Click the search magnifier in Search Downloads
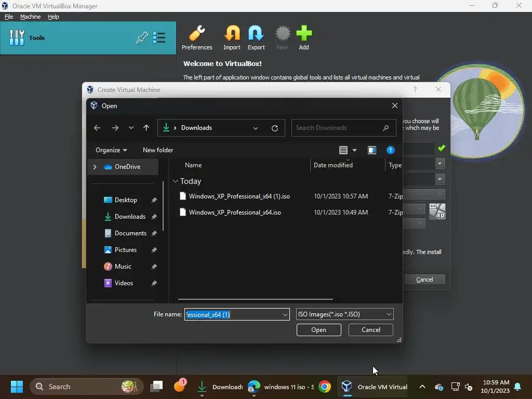 click(x=385, y=128)
